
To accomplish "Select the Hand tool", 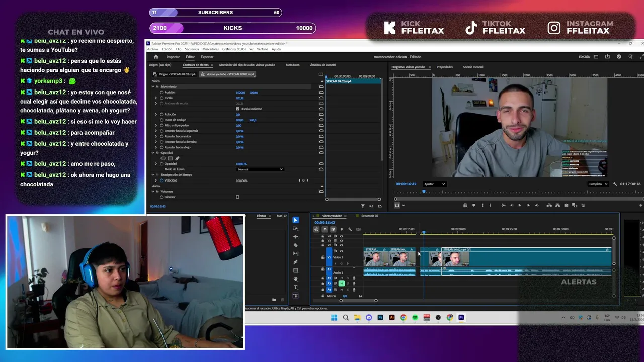I will (295, 279).
